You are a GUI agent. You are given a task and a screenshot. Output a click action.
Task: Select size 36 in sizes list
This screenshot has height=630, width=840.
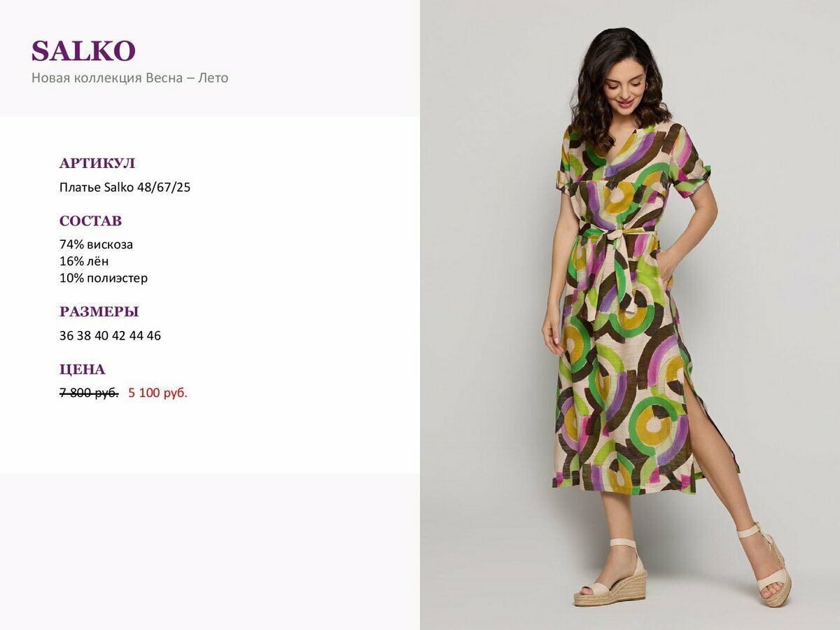point(66,336)
